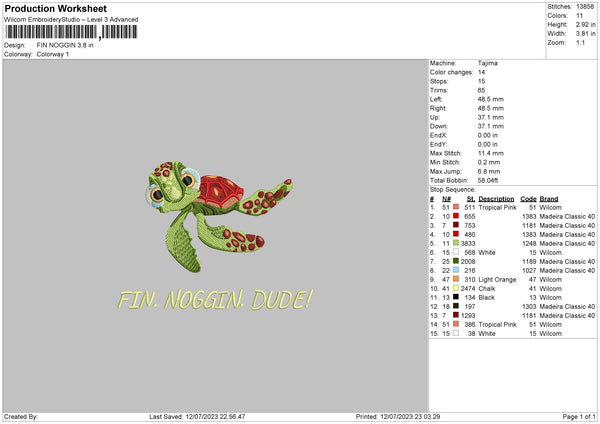Click the red swatch with 655 stitches

tap(456, 216)
